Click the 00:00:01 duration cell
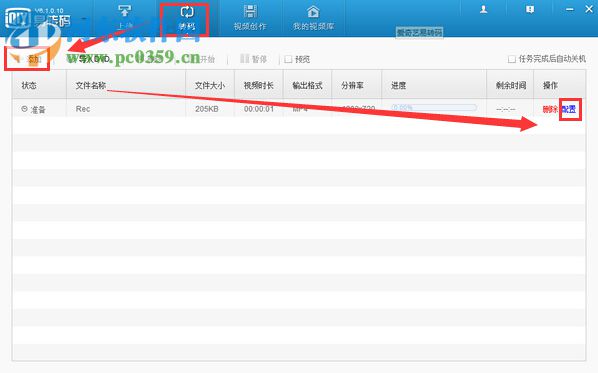This screenshot has height=373, width=598. coord(259,109)
